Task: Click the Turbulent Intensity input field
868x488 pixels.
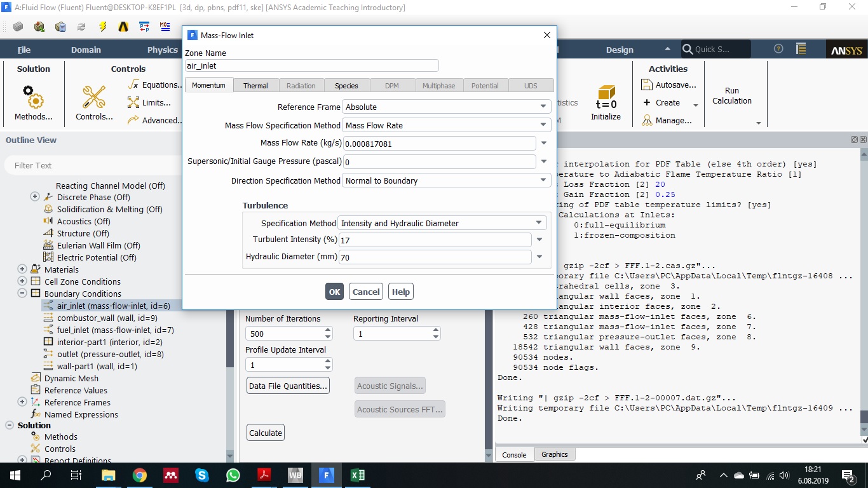Action: tap(435, 240)
